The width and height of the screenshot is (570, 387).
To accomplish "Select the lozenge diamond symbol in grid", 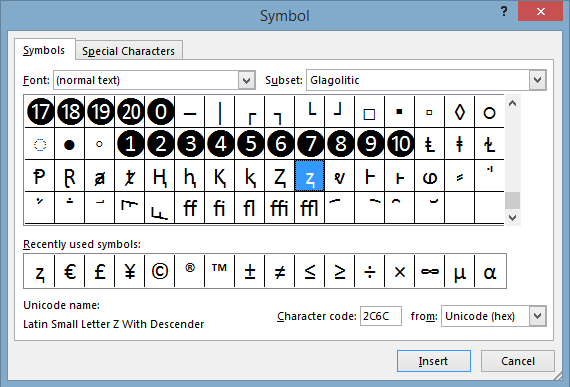I will 460,112.
